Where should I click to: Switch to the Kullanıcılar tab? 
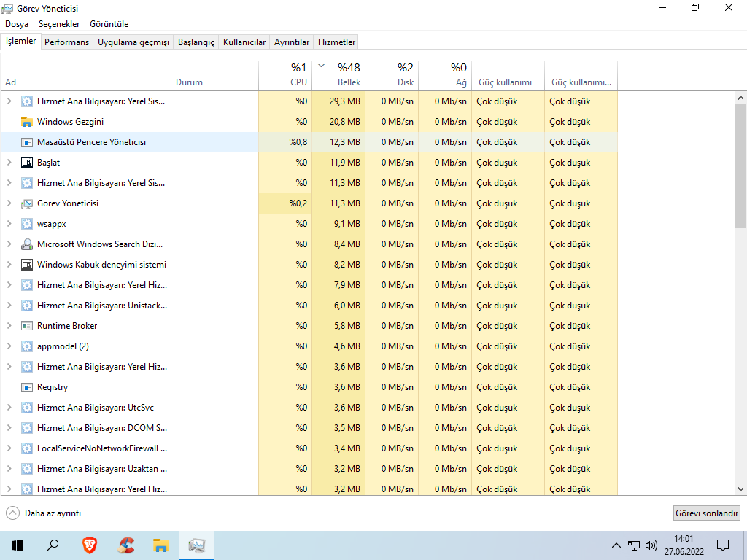point(244,42)
